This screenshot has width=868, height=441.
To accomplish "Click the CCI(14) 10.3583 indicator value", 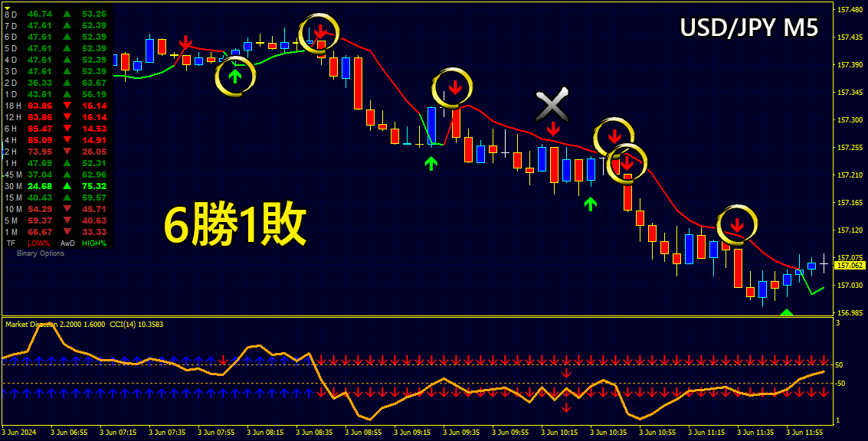I will (x=136, y=325).
